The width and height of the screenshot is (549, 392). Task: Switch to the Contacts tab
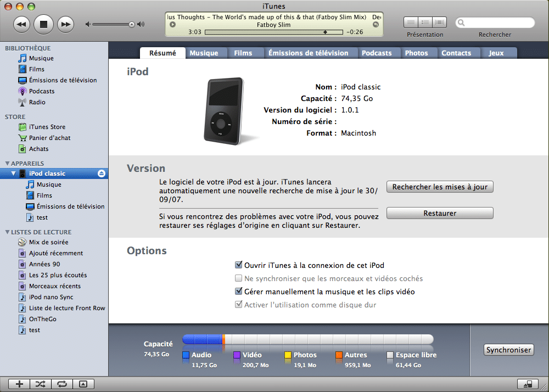pyautogui.click(x=456, y=53)
